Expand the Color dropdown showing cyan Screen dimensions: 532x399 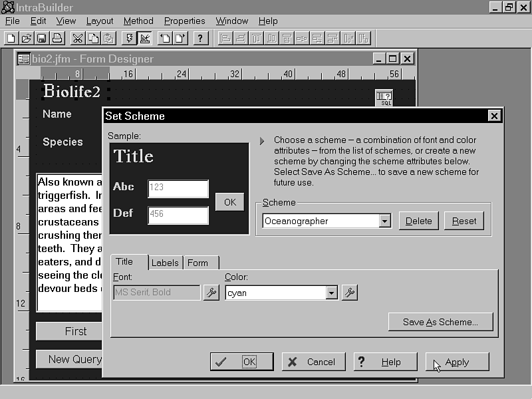point(331,293)
